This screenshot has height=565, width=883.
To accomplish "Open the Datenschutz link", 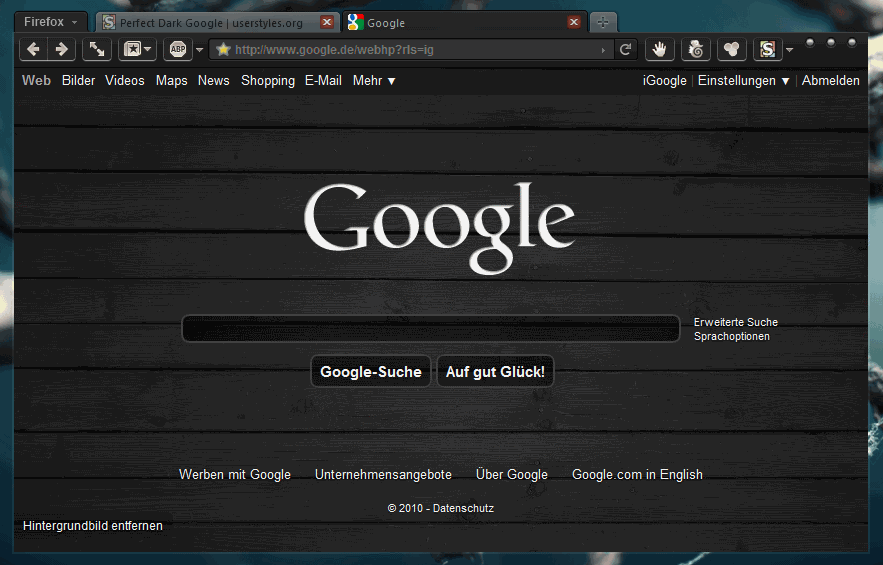I will pyautogui.click(x=463, y=508).
